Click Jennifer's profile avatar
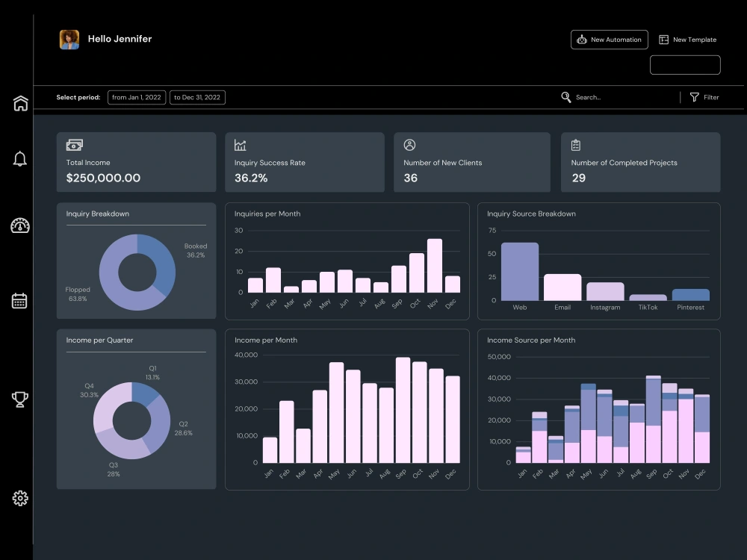This screenshot has width=747, height=560. point(69,40)
